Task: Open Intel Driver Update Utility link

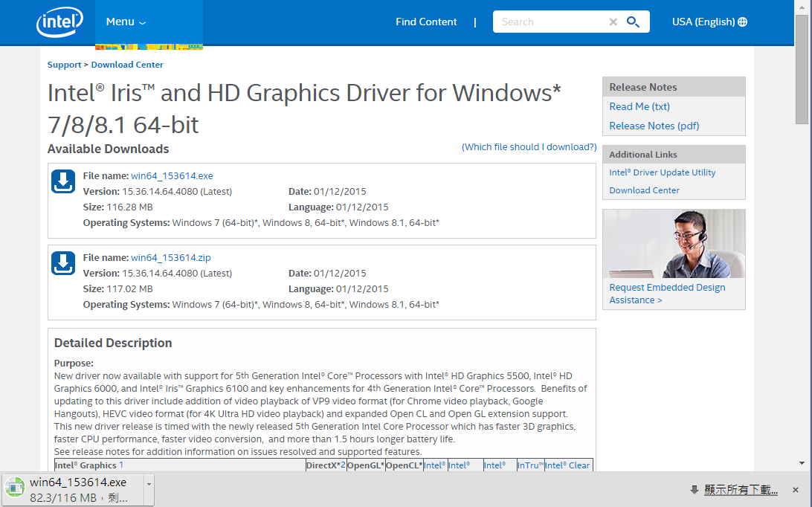Action: click(663, 172)
